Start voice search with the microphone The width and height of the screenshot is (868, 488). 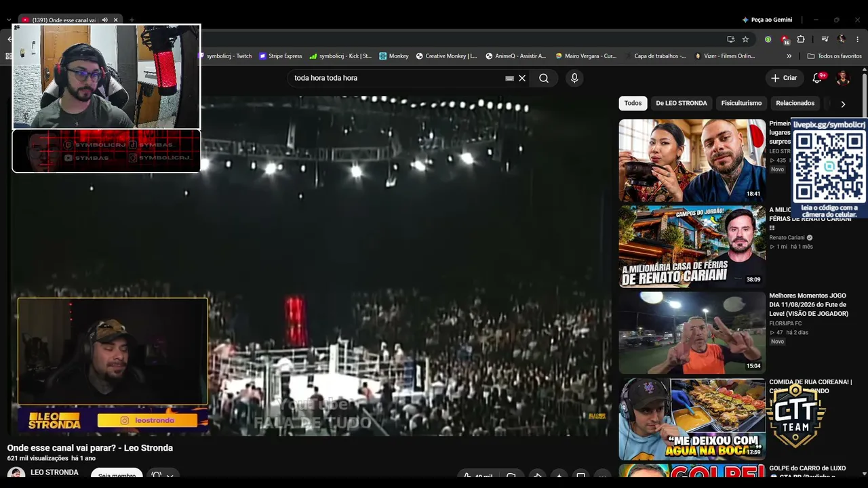pyautogui.click(x=574, y=78)
